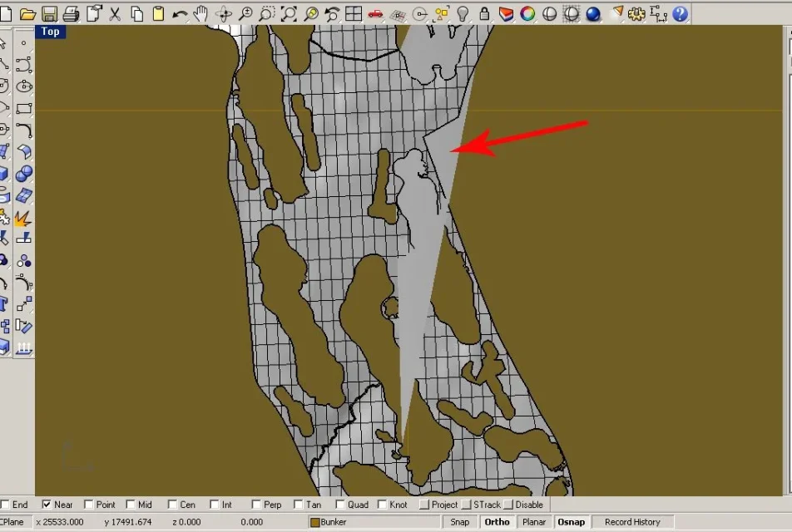This screenshot has width=792, height=532.
Task: Select the Fillet Curves tool
Action: point(24,131)
